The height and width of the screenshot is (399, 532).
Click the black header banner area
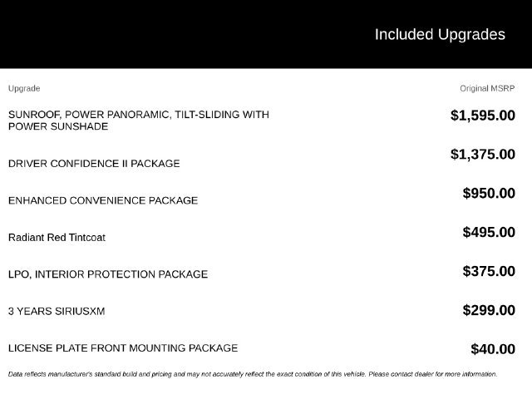[266, 34]
